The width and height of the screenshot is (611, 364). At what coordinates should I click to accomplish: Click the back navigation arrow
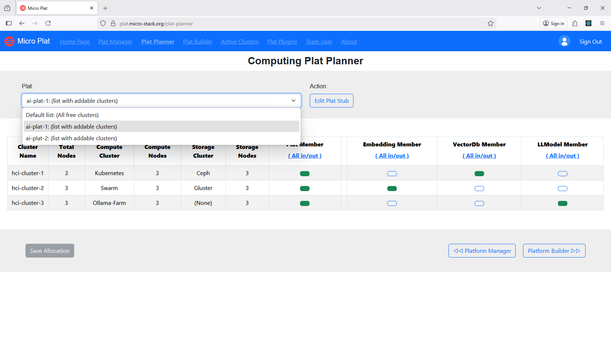22,23
